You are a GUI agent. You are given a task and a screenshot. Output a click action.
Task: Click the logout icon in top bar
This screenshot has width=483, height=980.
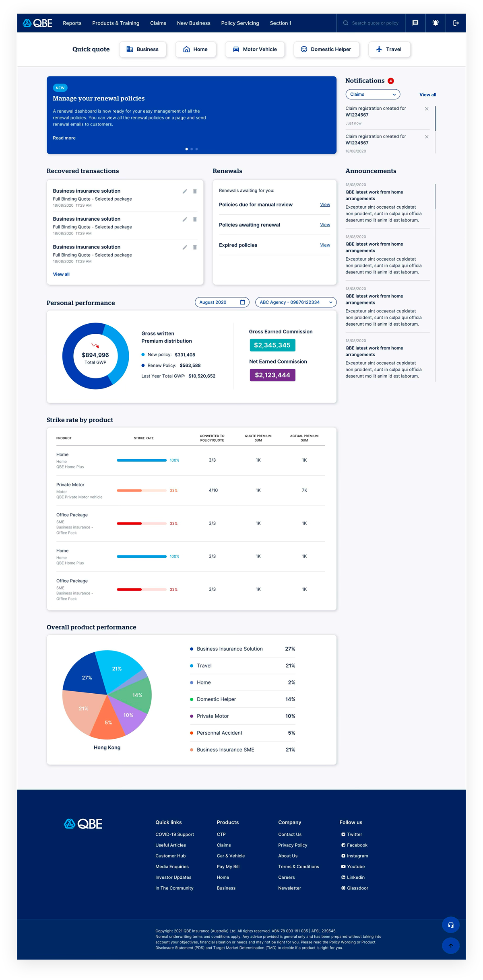456,23
